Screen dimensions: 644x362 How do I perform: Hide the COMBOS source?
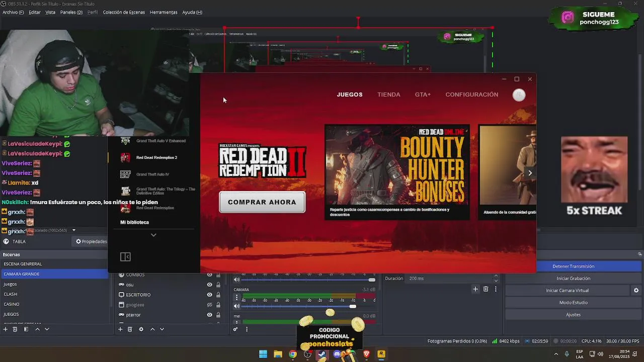[209, 275]
